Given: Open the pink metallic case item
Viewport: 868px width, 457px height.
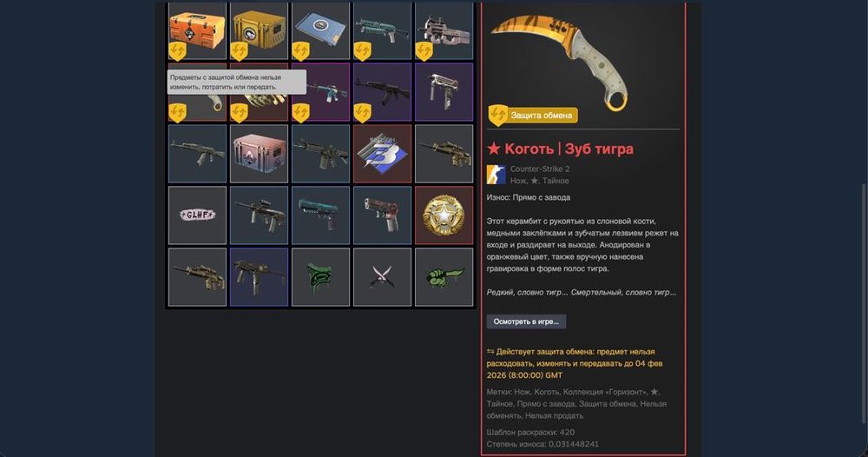Looking at the screenshot, I should click(259, 154).
